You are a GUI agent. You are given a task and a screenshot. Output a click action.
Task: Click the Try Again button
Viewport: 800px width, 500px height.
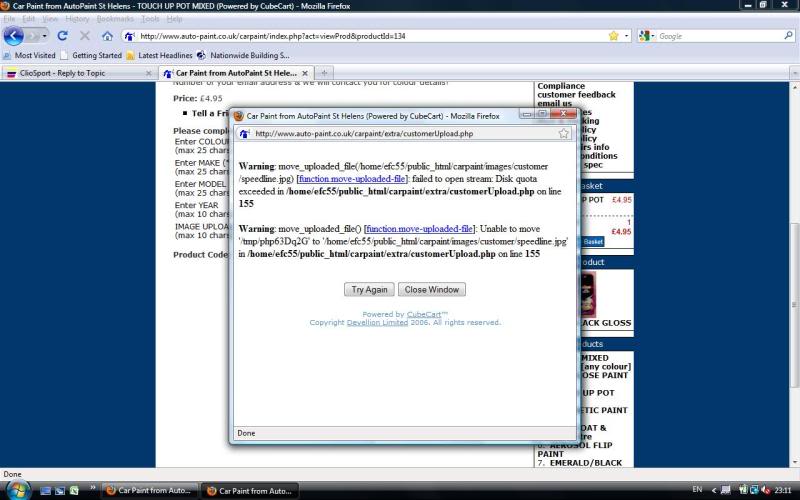tap(369, 289)
